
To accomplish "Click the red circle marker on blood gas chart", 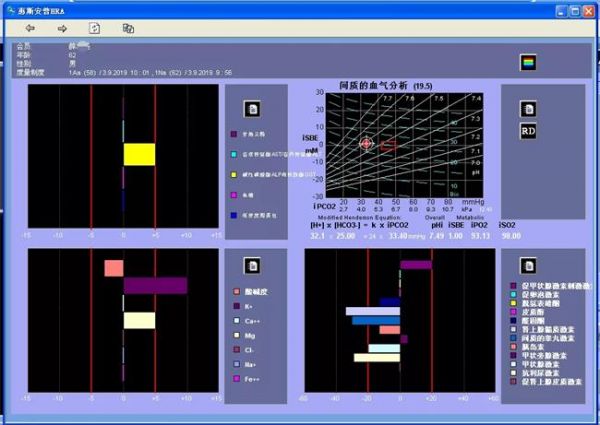I will [x=366, y=144].
